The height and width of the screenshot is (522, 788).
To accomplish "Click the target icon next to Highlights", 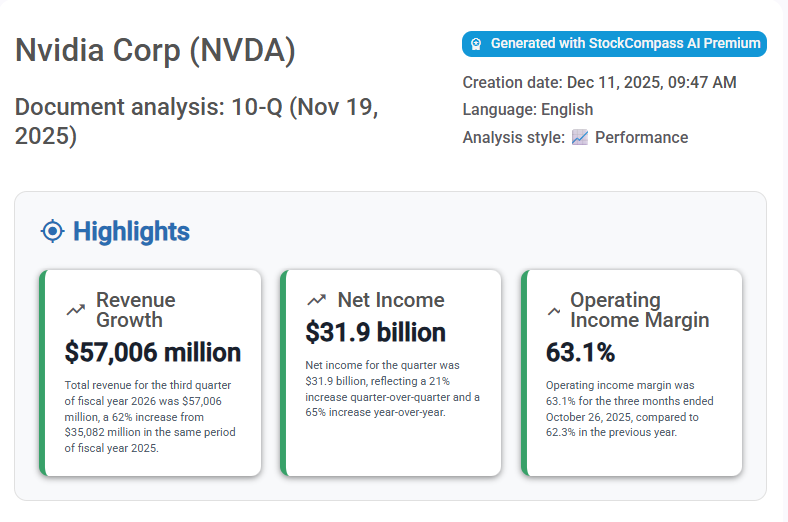I will point(52,232).
